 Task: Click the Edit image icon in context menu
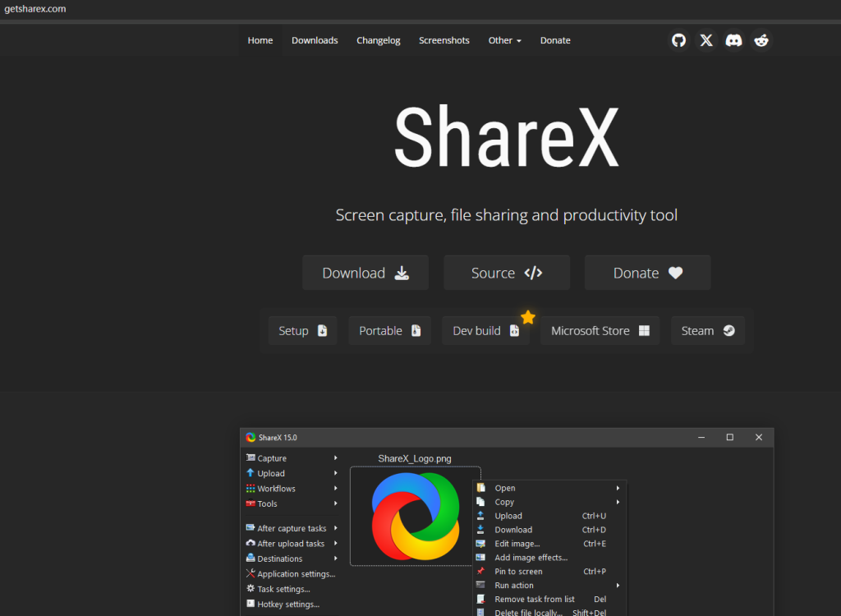pyautogui.click(x=480, y=544)
